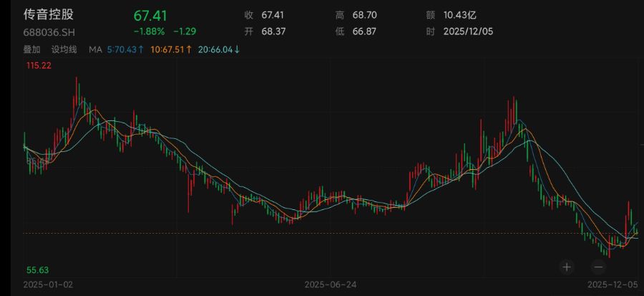Screen dimensions: 644x296
Task: Zoom out the chart with minus icon
Action: click(599, 267)
